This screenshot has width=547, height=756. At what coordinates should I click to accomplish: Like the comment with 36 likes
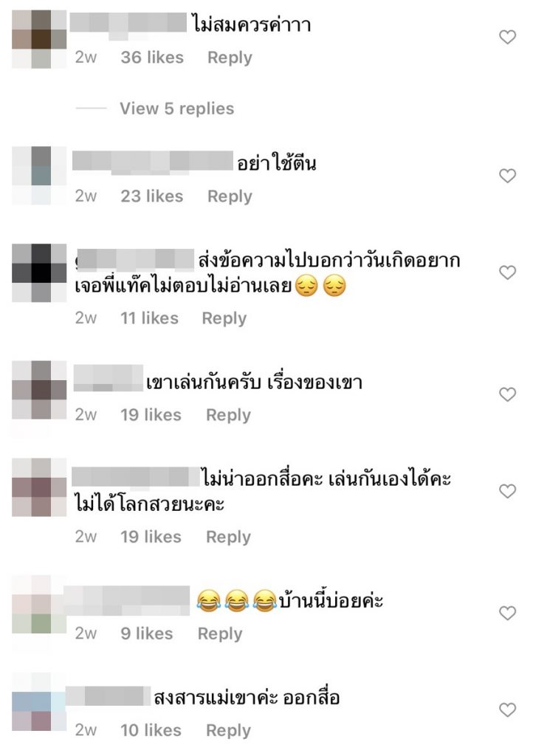(x=507, y=37)
